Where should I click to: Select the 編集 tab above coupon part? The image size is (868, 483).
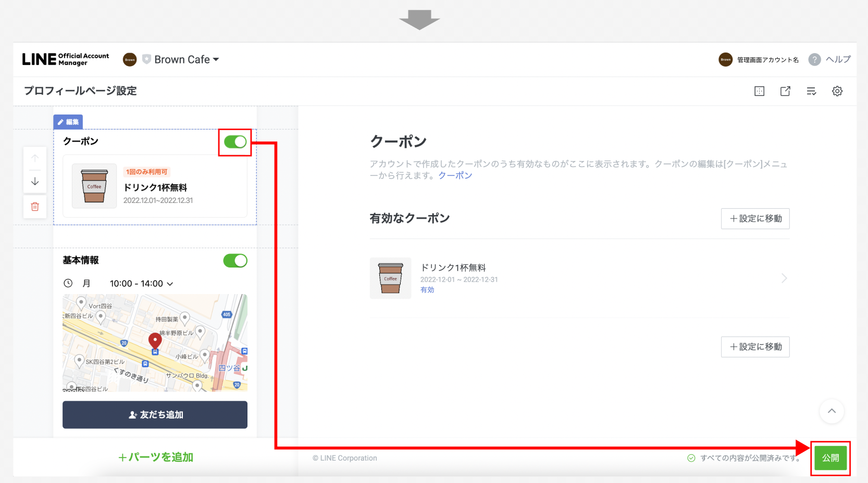[68, 122]
